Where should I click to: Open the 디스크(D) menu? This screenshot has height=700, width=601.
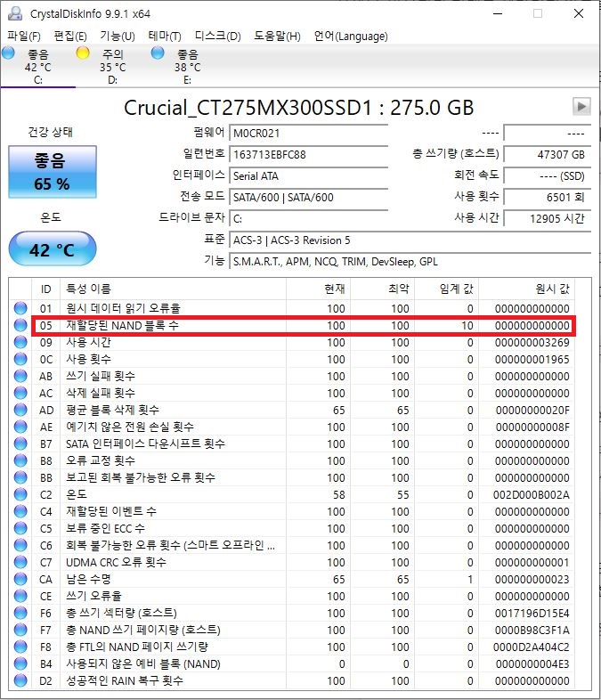tap(218, 37)
